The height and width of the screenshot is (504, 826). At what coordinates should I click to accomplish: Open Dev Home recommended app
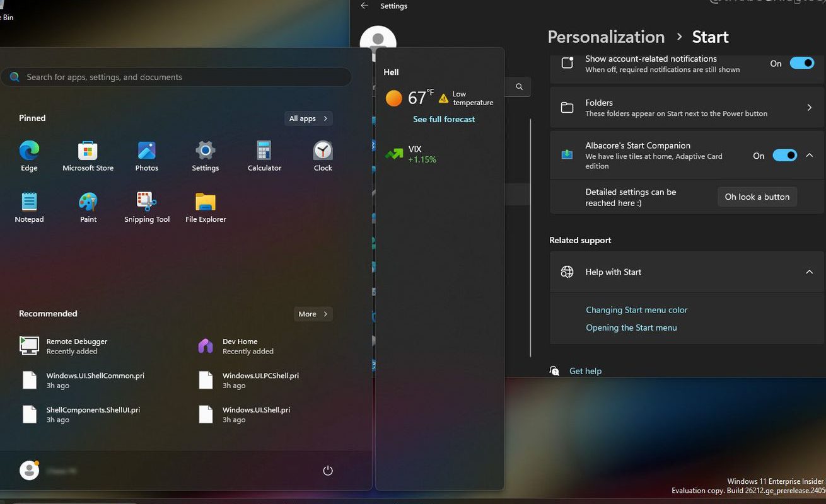point(236,346)
